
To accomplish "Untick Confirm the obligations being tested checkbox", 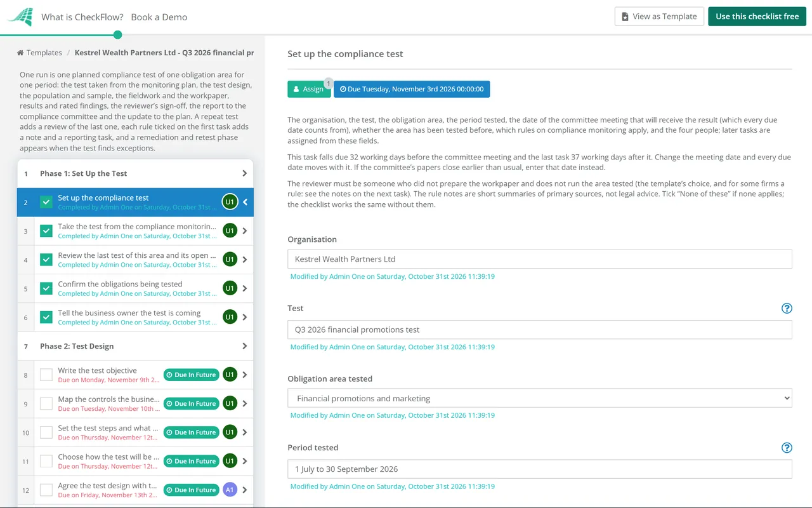I will [46, 288].
